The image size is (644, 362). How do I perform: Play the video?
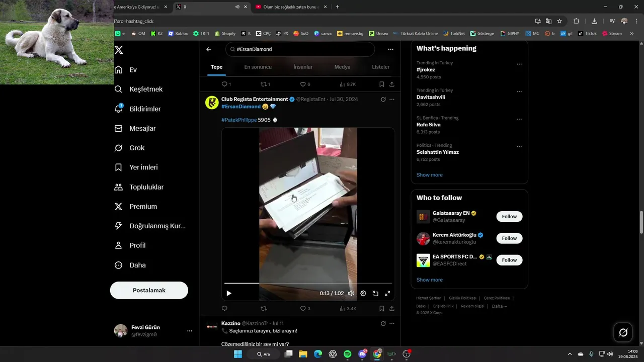[x=229, y=293]
